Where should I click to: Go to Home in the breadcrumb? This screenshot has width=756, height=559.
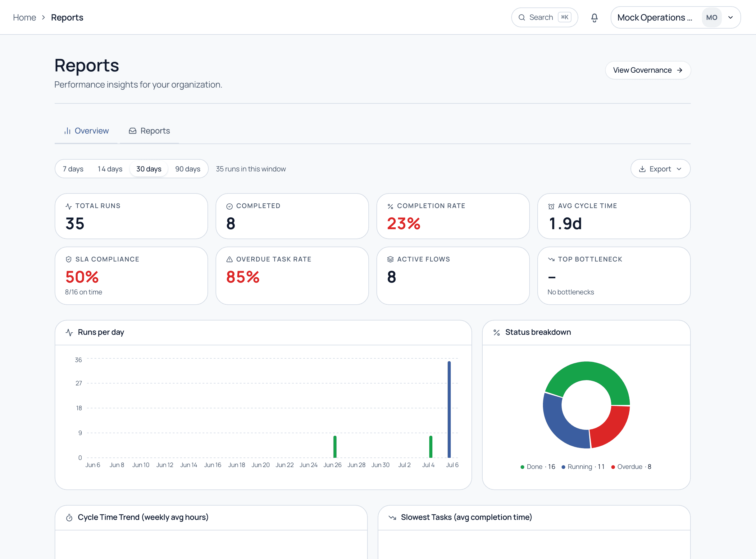24,18
